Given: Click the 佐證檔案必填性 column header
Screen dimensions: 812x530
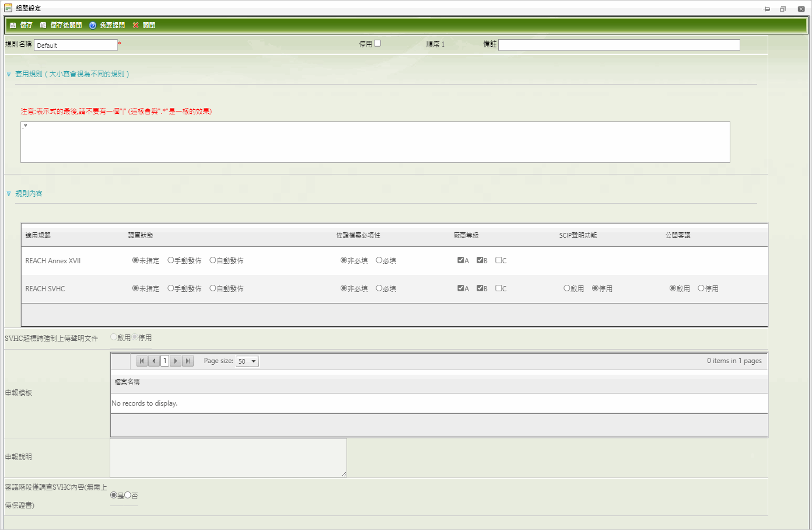Looking at the screenshot, I should [x=358, y=235].
